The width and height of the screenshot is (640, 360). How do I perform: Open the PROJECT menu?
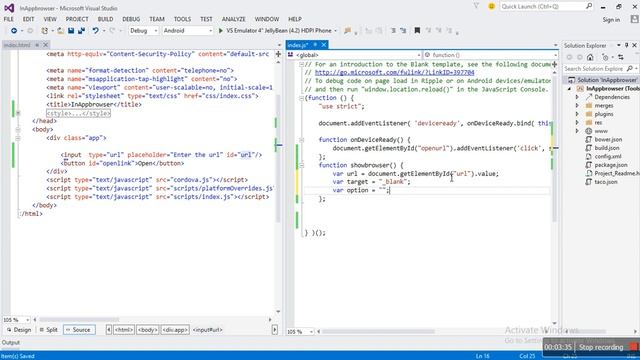[77, 19]
